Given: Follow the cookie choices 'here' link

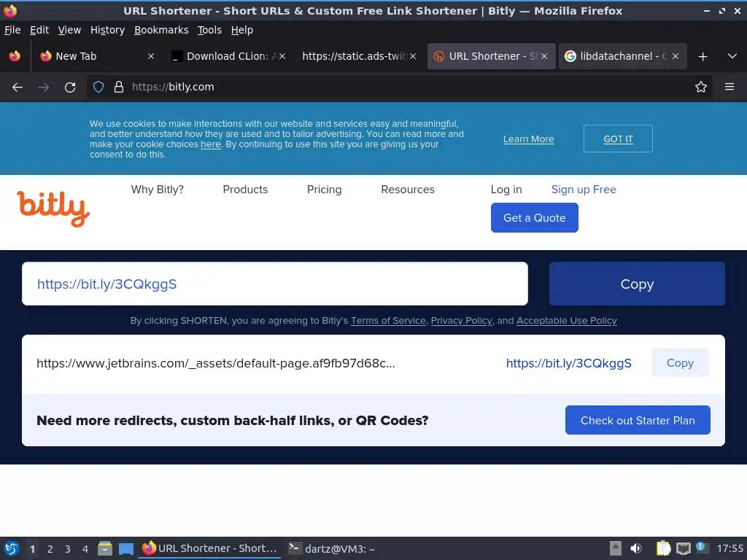Looking at the screenshot, I should [211, 144].
